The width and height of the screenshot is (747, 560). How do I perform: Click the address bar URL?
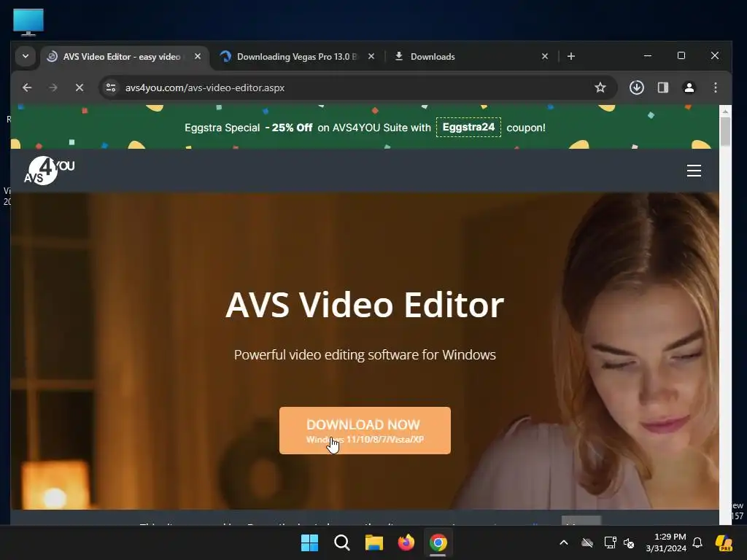point(205,88)
